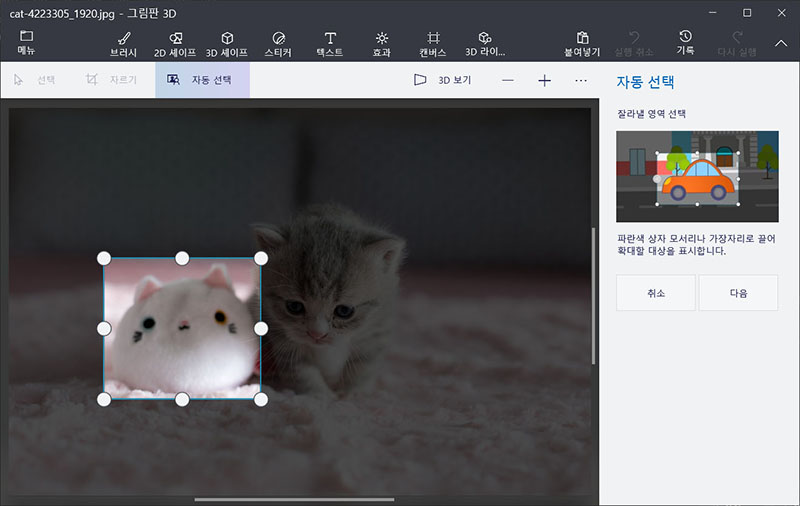Click the canvas vertical scrollbar
The image size is (800, 506).
(x=593, y=296)
